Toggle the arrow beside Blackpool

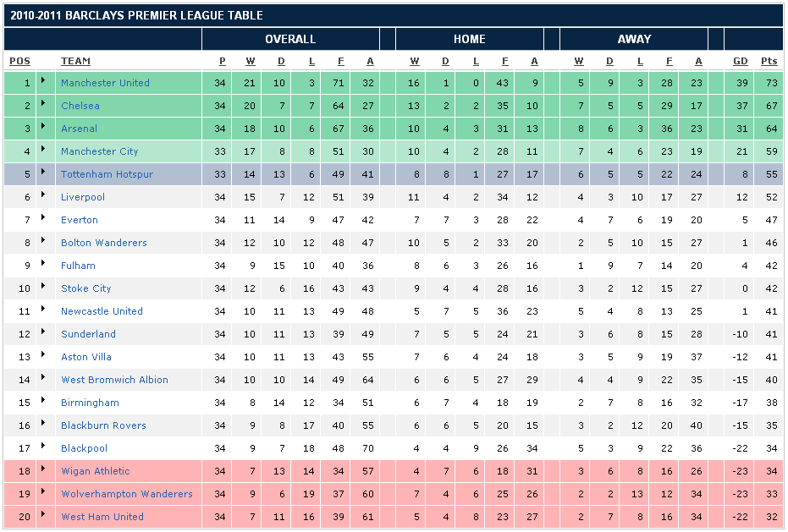pyautogui.click(x=42, y=447)
